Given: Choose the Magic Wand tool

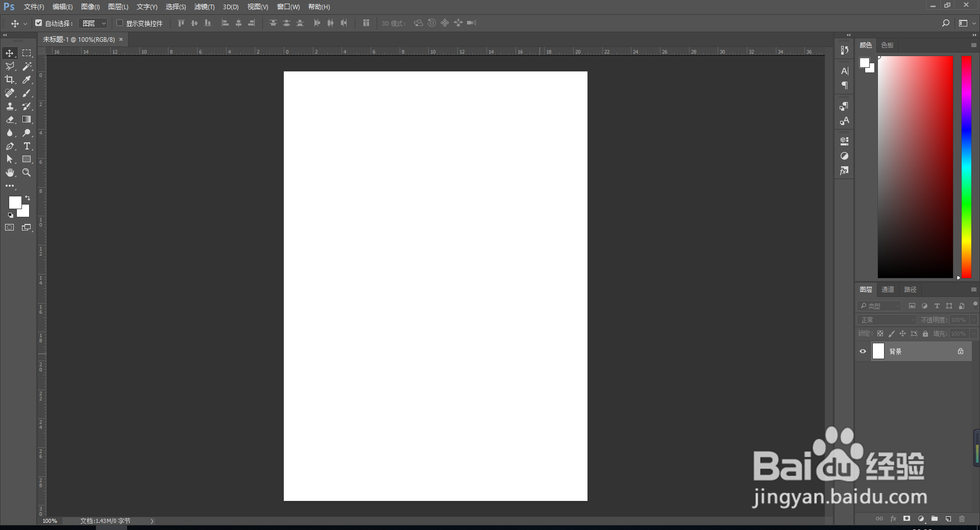Looking at the screenshot, I should [x=27, y=66].
